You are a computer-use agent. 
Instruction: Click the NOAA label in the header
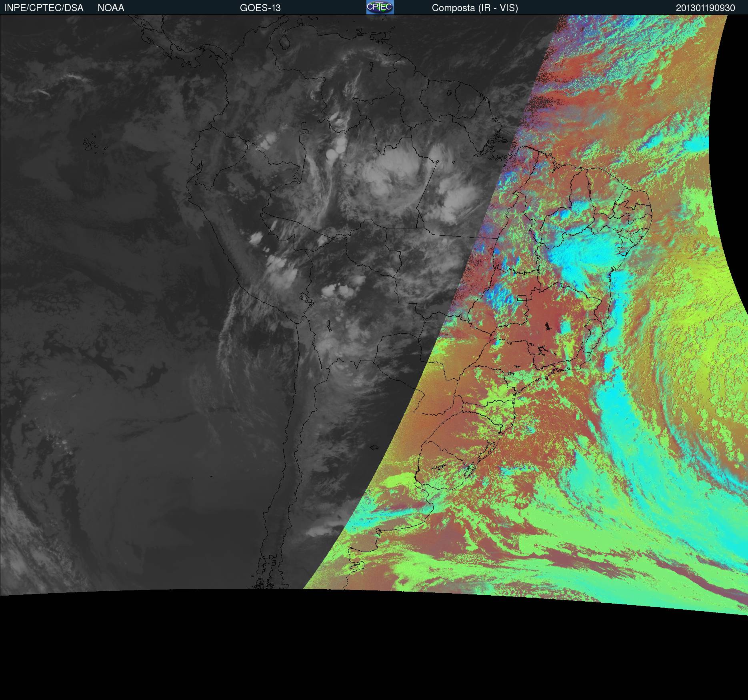(111, 8)
